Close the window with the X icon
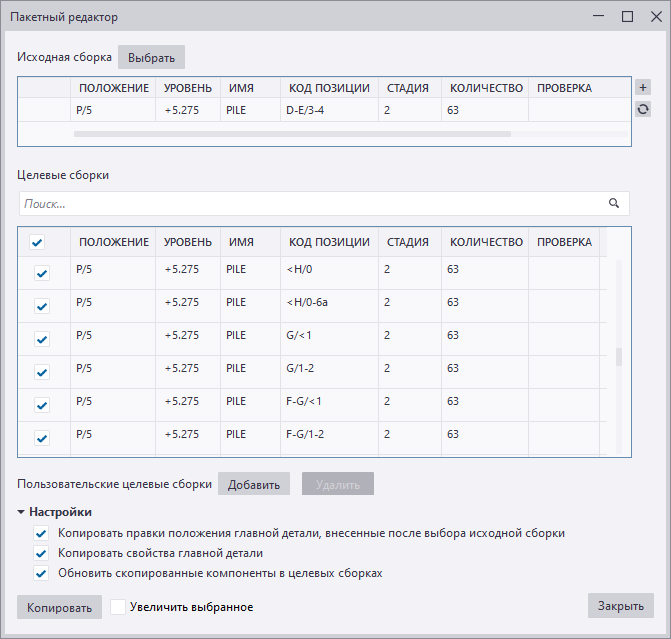 click(654, 17)
